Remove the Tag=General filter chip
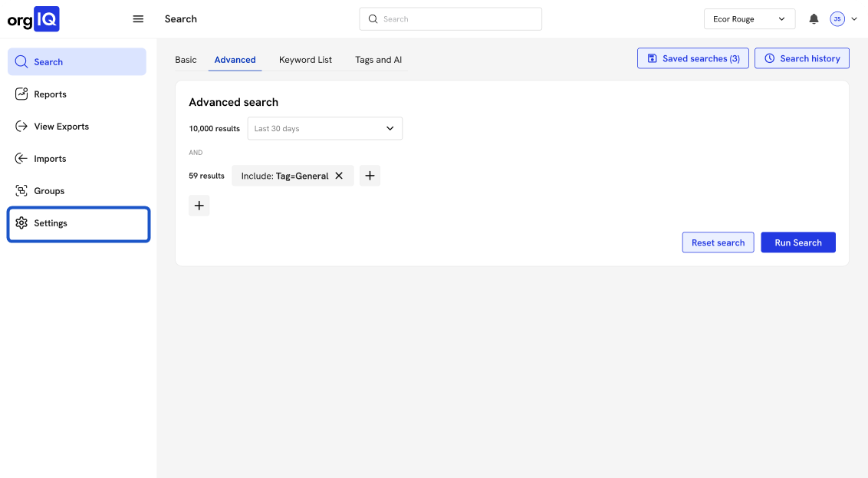Screen dimensions: 868x478 (x=339, y=176)
